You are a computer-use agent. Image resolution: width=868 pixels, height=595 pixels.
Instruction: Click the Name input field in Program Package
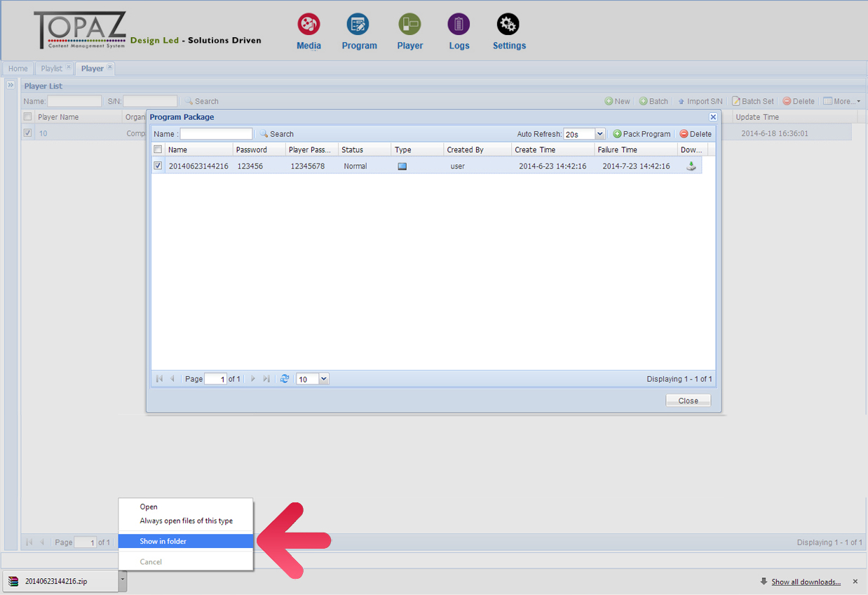click(x=216, y=134)
